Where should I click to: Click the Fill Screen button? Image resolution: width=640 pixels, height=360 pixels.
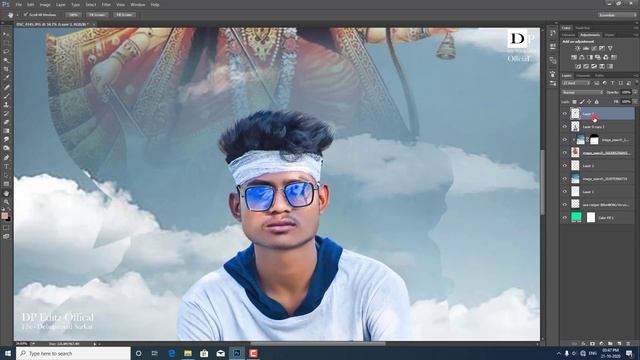click(124, 15)
